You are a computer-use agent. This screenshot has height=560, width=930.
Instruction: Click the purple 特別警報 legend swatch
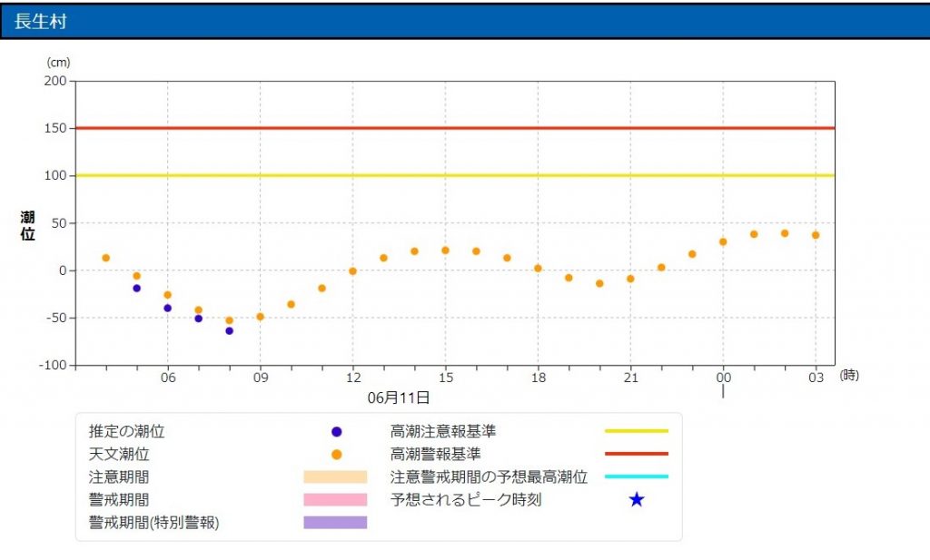335,522
